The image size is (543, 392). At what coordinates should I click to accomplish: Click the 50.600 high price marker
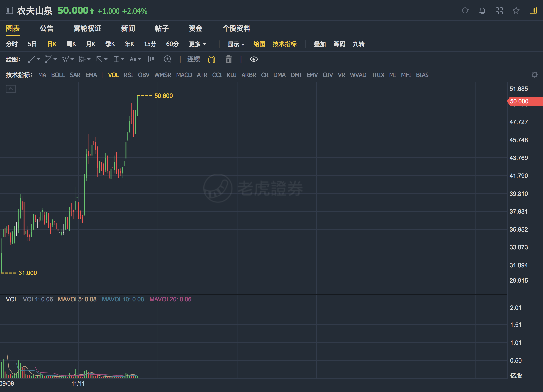tap(164, 96)
